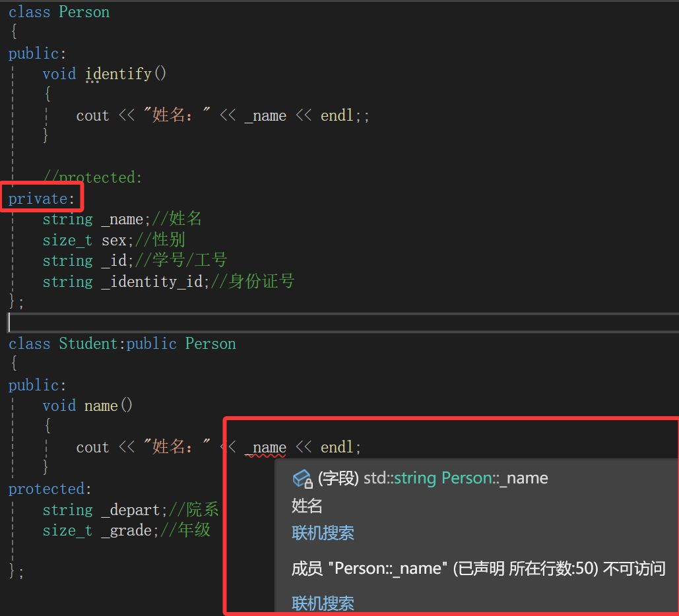Click the error message '不可访问' text
679x616 pixels.
[x=633, y=569]
